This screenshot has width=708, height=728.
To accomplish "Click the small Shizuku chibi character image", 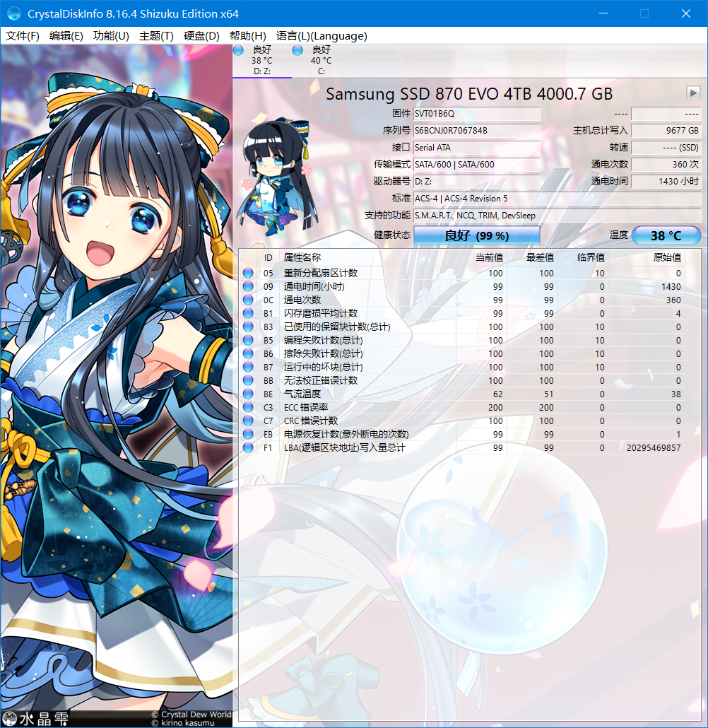I will click(278, 177).
